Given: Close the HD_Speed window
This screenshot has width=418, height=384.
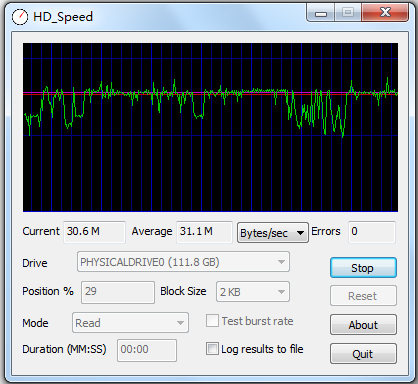Looking at the screenshot, I should coord(385,13).
